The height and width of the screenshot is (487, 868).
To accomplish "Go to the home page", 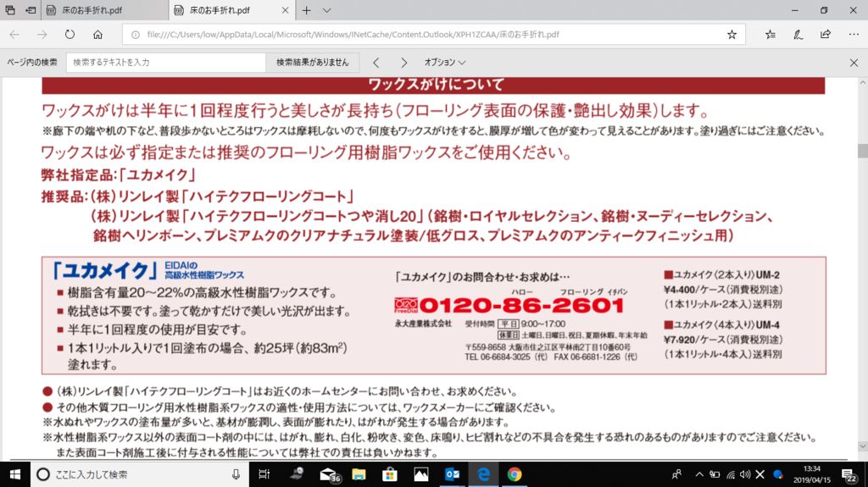I will [x=98, y=35].
